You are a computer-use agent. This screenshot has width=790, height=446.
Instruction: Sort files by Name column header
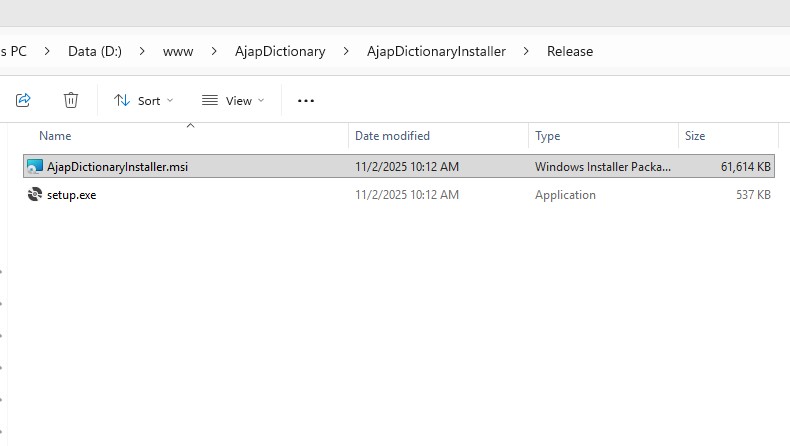click(x=55, y=136)
